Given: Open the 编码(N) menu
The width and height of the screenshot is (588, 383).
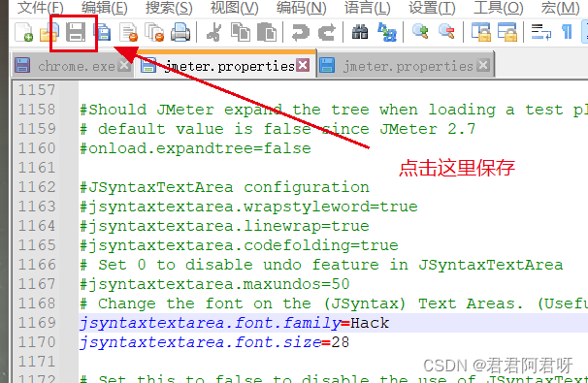Looking at the screenshot, I should coord(302,8).
